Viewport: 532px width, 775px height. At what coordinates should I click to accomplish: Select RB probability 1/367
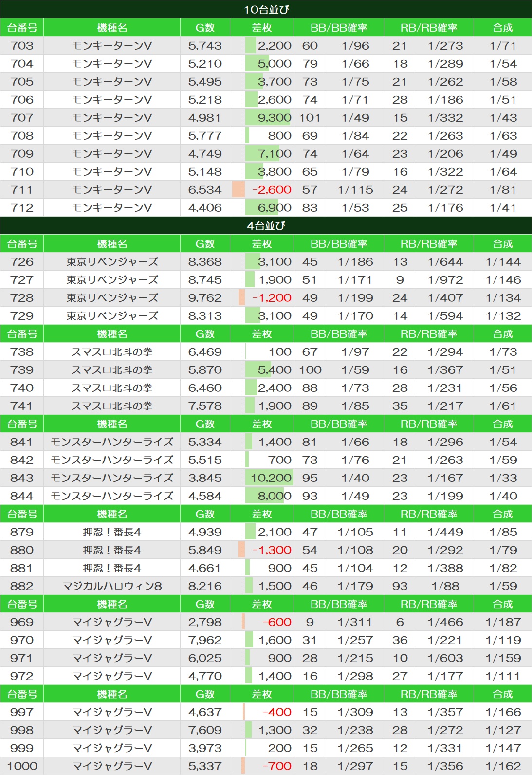coord(445,370)
